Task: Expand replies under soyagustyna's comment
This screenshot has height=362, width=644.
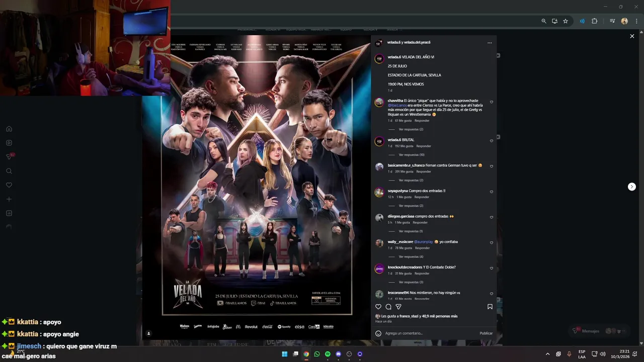Action: (411, 206)
